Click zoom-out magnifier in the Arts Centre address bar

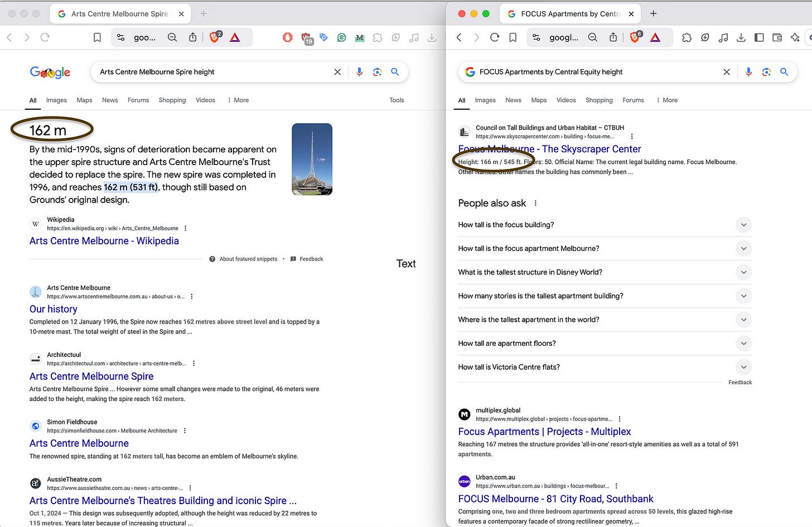pos(172,37)
